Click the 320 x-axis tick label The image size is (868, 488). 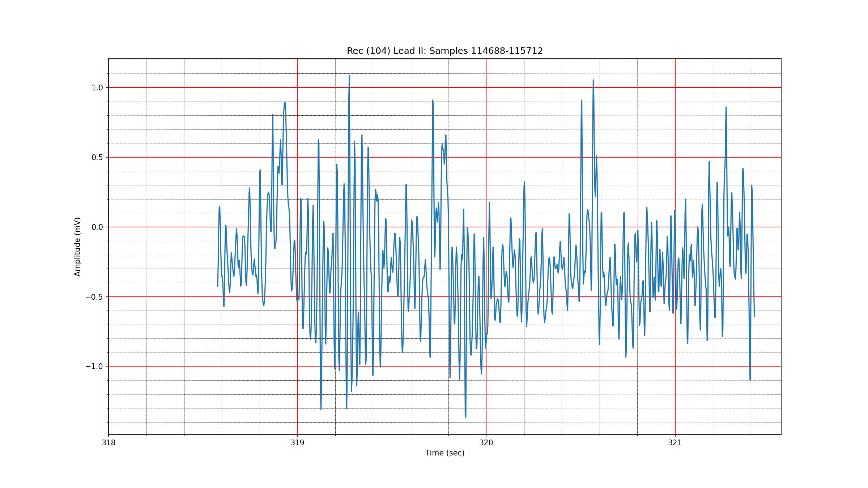tap(486, 443)
